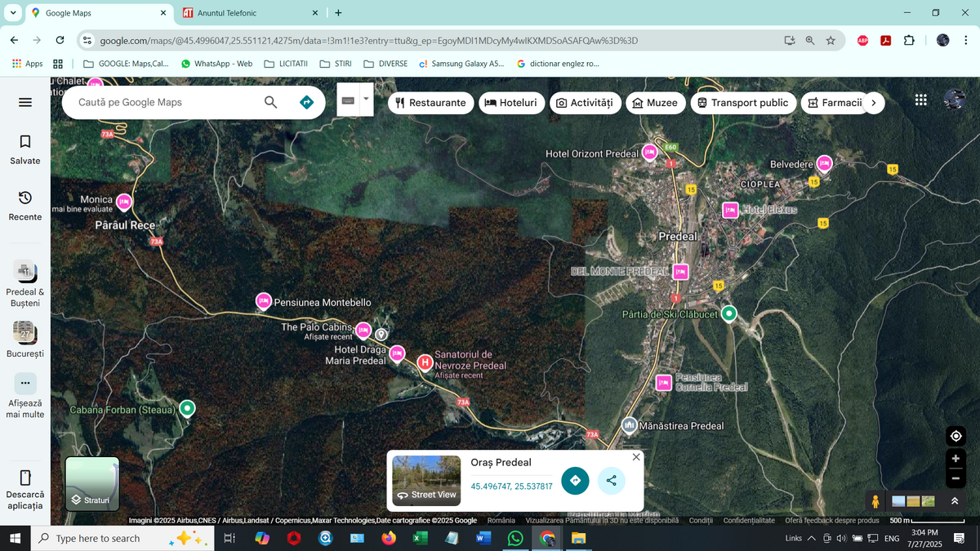
Task: Open Street View thumbnail in Predeal card
Action: pyautogui.click(x=426, y=481)
